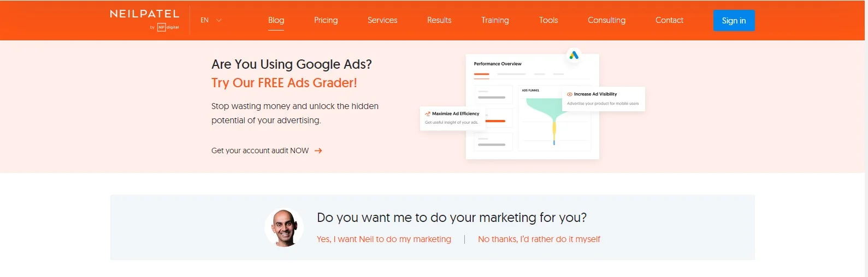Expand the EN language dropdown
868x277 pixels.
click(x=205, y=20)
